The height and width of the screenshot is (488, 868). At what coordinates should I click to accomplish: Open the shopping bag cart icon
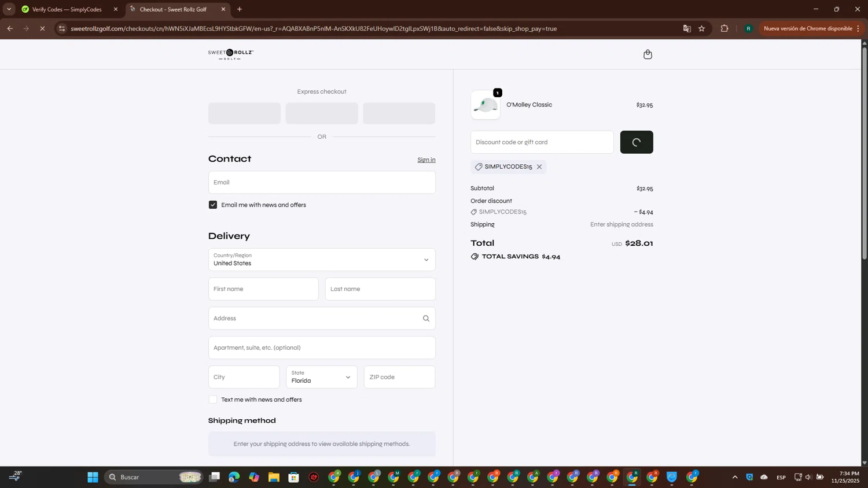coord(648,54)
